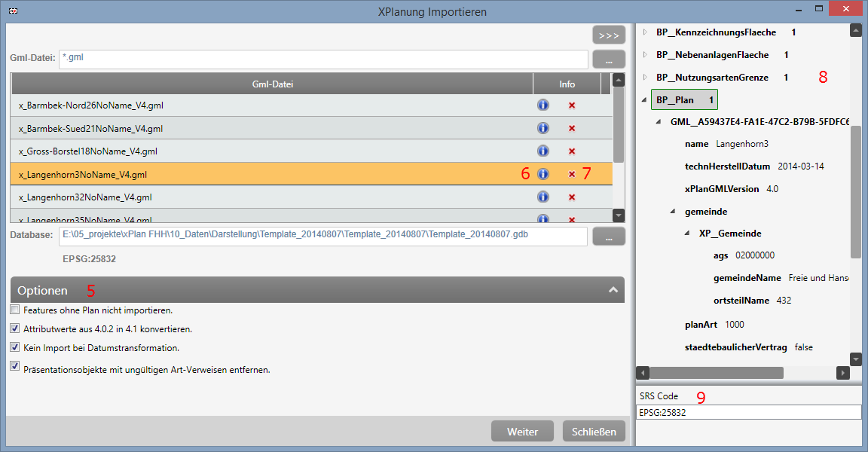
Task: Expand BP__KennzeichnungsFlaeche tree node
Action: pyautogui.click(x=645, y=32)
